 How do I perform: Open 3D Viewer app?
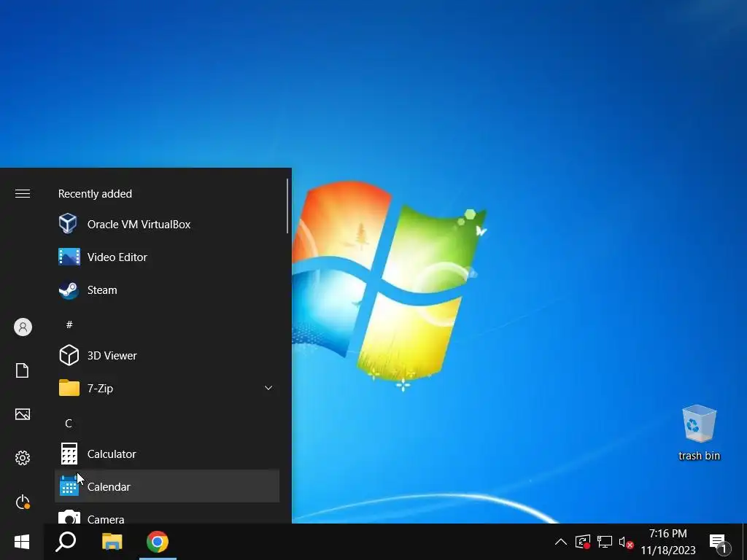[x=167, y=356]
